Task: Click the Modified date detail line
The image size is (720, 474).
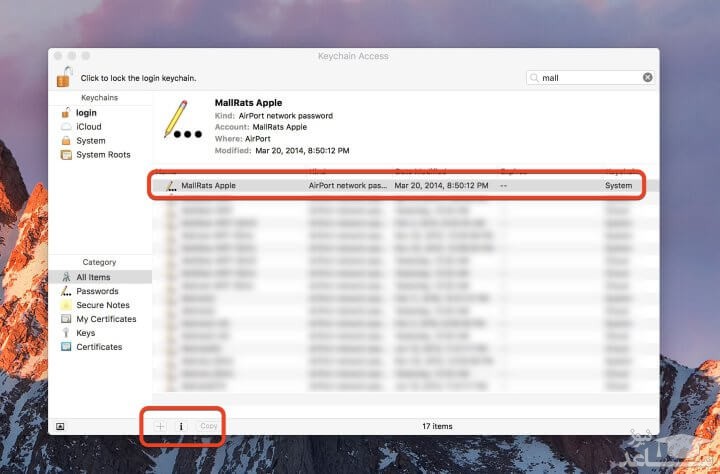Action: coord(282,151)
